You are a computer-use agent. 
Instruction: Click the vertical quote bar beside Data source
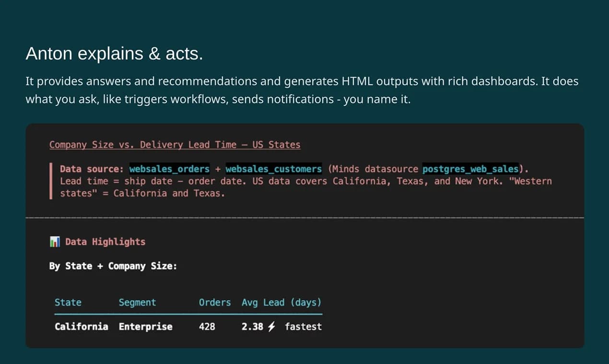[52, 181]
